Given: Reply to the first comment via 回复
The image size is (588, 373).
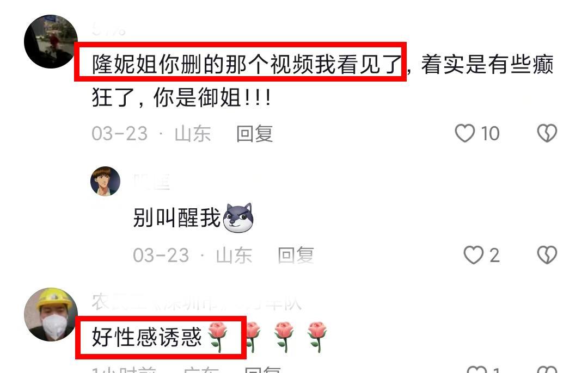Looking at the screenshot, I should pos(255,134).
